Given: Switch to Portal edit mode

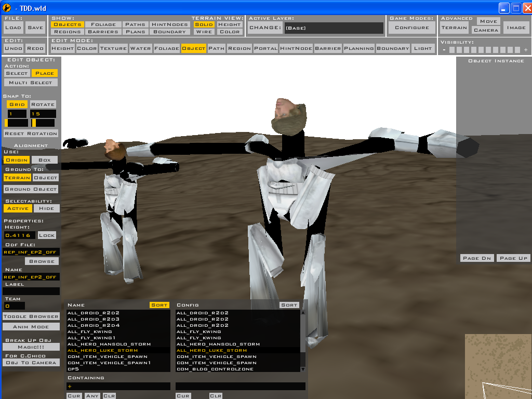Looking at the screenshot, I should tap(265, 48).
